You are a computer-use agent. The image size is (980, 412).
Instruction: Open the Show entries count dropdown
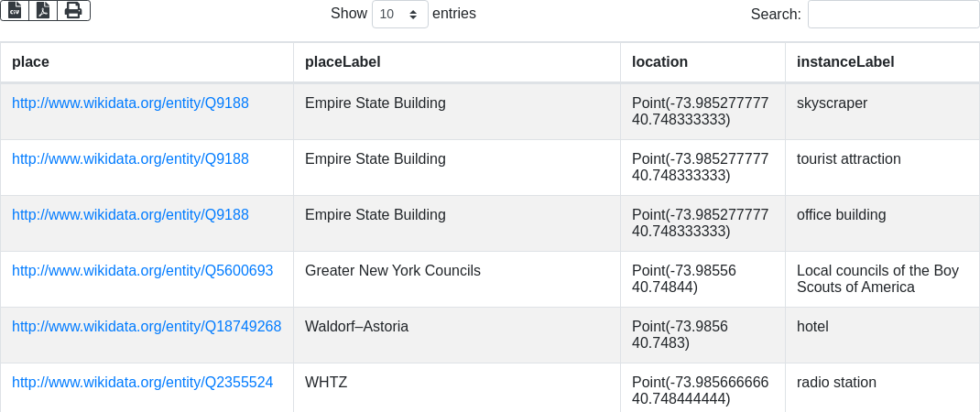tap(400, 15)
